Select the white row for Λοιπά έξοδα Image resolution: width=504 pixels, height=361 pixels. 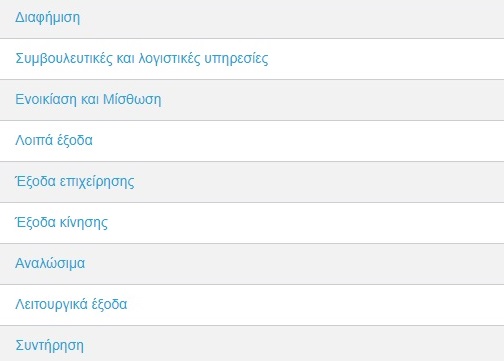[252, 141]
